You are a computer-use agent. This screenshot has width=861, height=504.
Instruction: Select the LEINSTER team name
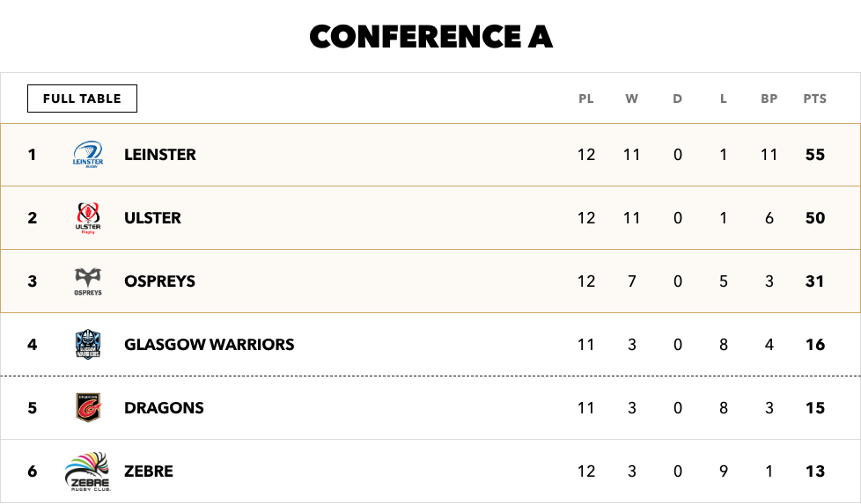point(160,155)
